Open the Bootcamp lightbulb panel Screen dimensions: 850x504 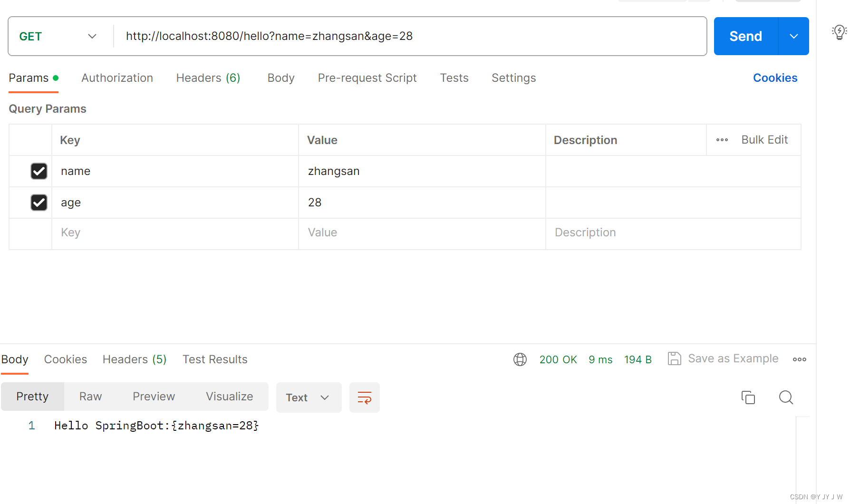coord(839,32)
